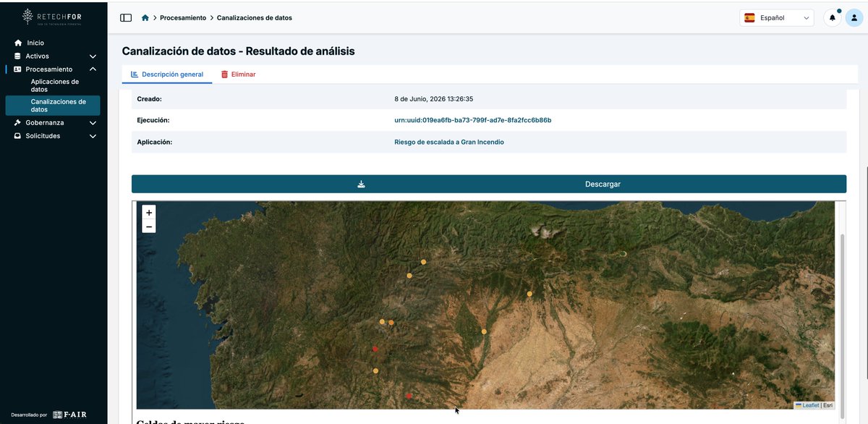The width and height of the screenshot is (868, 424).
Task: Zoom in on the map
Action: pyautogui.click(x=149, y=213)
